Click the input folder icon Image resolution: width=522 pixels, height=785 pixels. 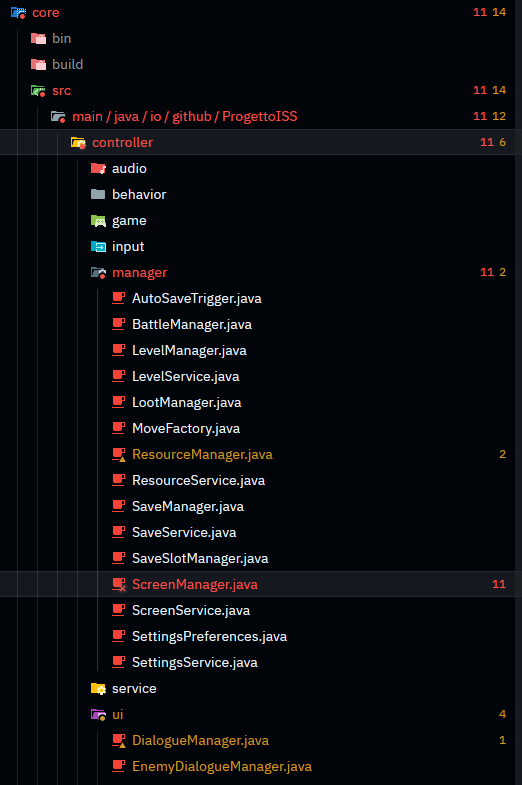click(x=99, y=247)
